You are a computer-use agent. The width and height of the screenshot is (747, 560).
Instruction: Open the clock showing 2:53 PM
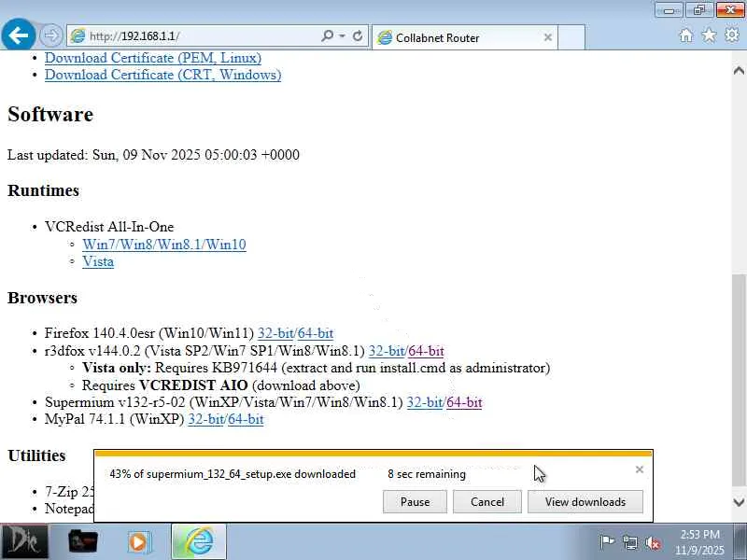(699, 542)
